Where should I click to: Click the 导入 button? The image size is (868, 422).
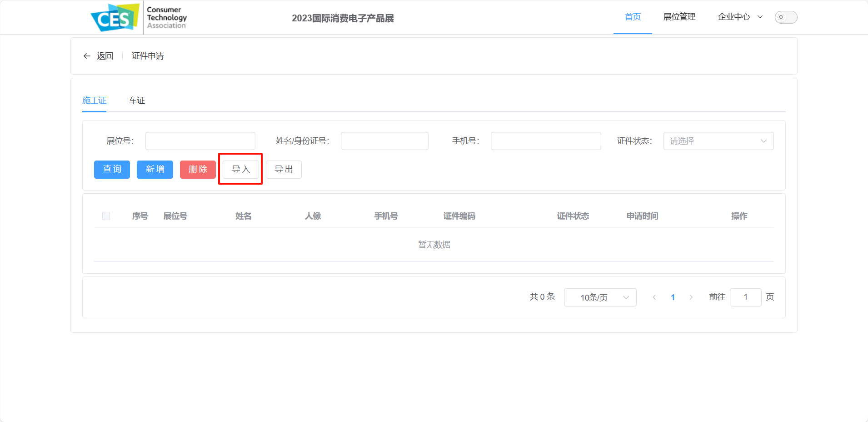point(241,170)
